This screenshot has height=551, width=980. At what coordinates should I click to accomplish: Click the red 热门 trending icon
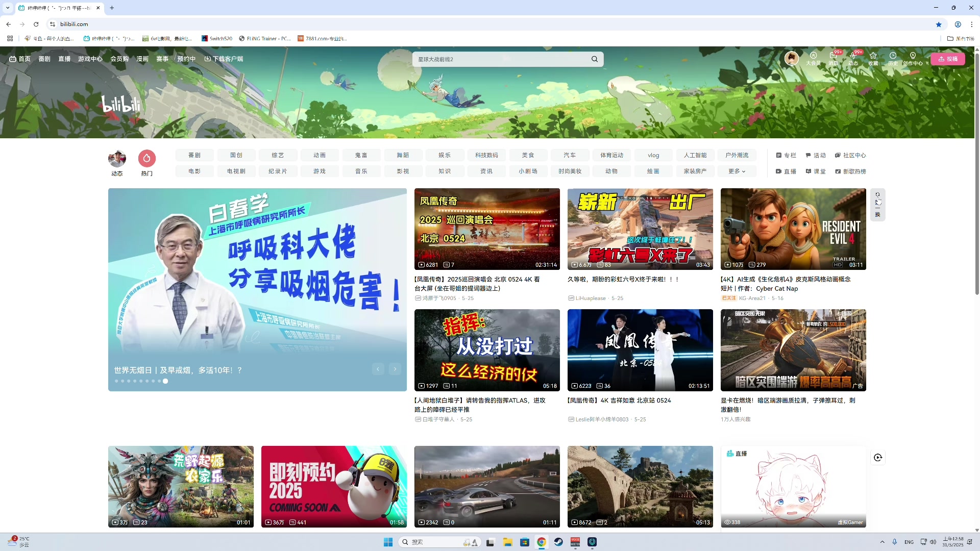pyautogui.click(x=147, y=159)
